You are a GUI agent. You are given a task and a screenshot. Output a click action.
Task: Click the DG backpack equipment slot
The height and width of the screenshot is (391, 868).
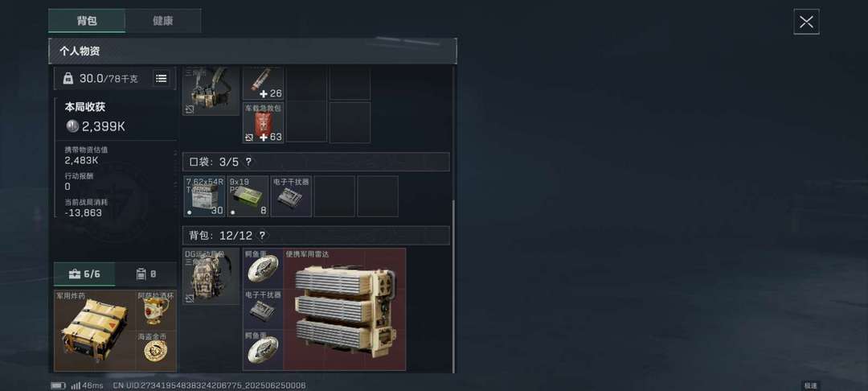click(211, 276)
